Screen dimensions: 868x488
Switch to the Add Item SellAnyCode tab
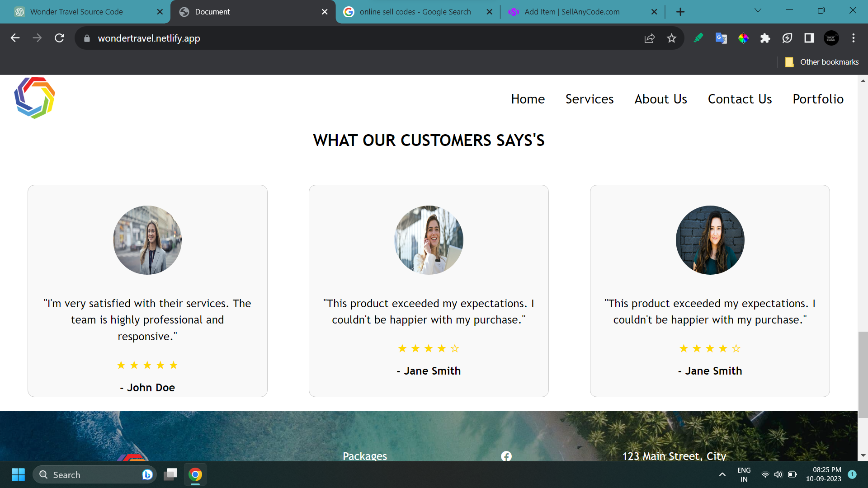[572, 12]
